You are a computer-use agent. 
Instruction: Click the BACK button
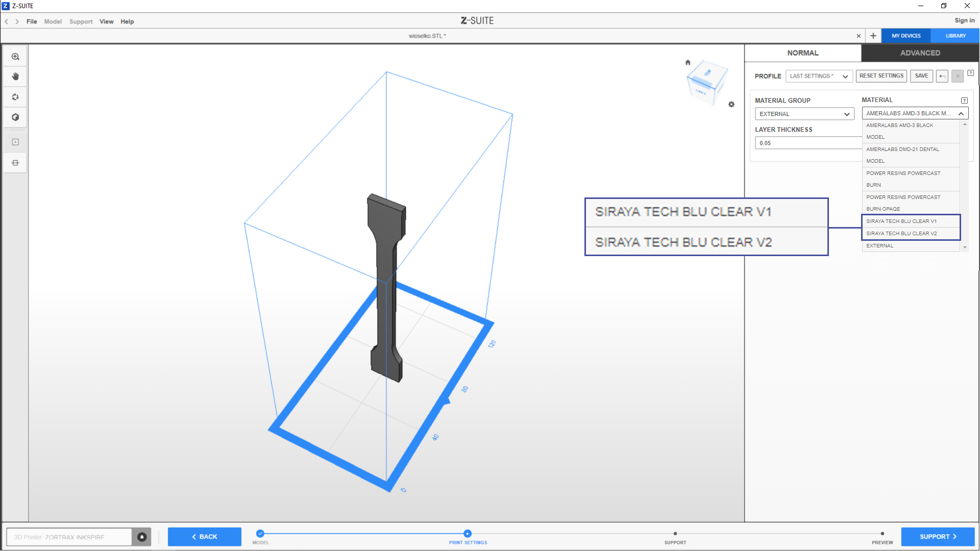point(205,537)
